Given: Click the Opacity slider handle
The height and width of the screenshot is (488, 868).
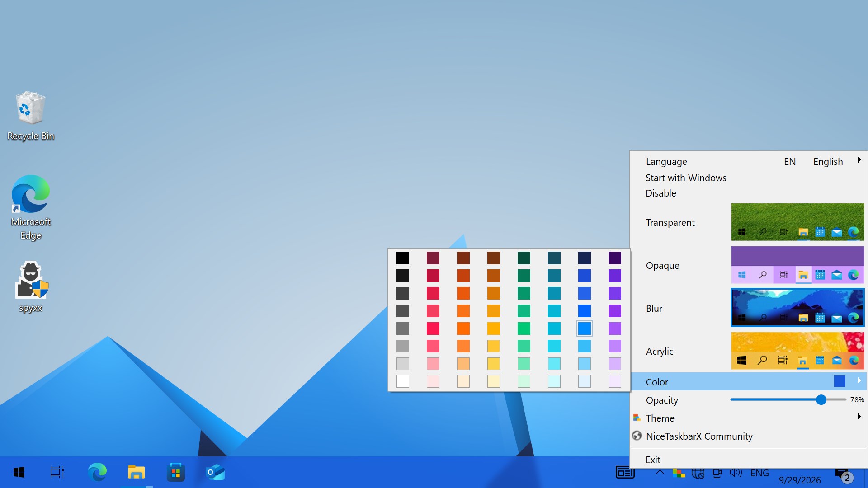Looking at the screenshot, I should 821,399.
